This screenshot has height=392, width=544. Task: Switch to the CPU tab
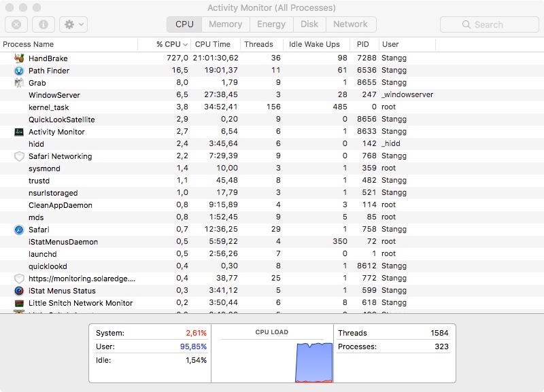[x=184, y=24]
